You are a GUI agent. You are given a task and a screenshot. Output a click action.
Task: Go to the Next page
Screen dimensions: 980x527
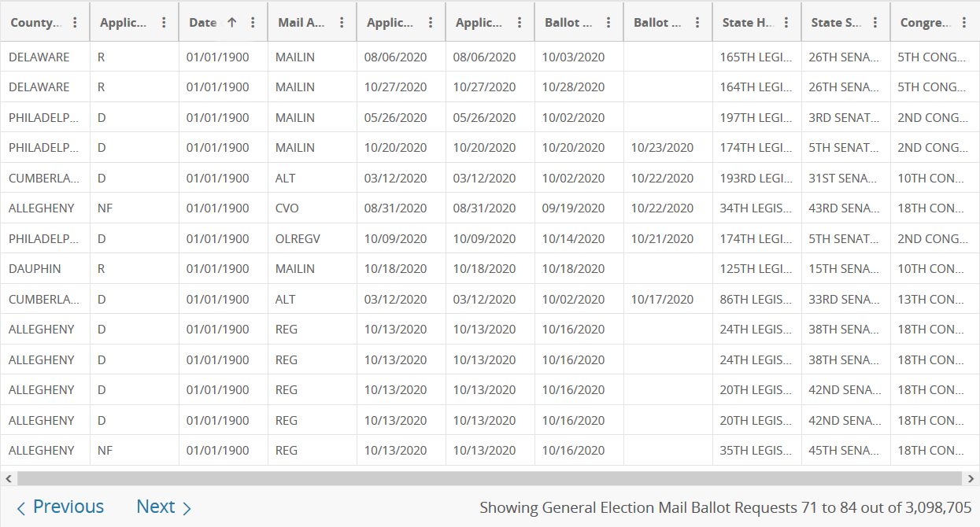[164, 507]
